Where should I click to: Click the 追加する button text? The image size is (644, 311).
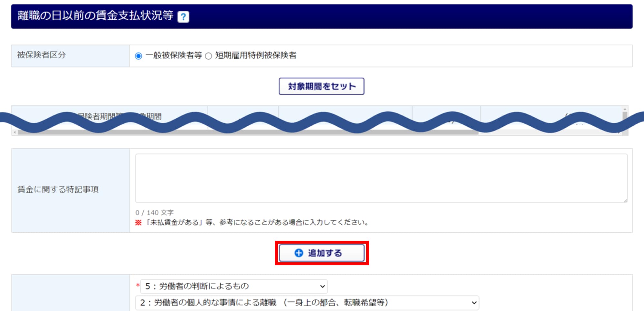(x=325, y=253)
